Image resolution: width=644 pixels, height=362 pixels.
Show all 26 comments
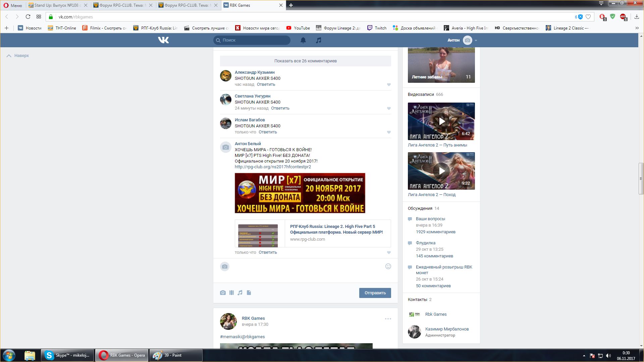(305, 61)
